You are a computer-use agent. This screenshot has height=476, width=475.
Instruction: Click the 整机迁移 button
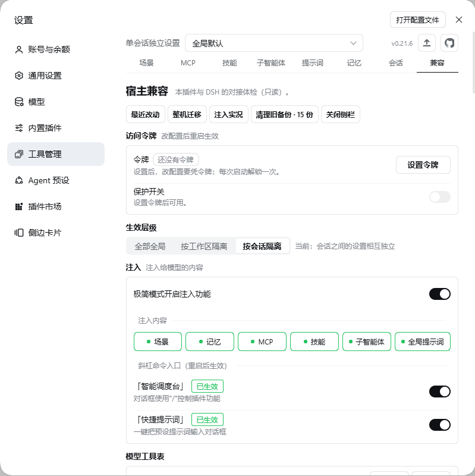[187, 114]
